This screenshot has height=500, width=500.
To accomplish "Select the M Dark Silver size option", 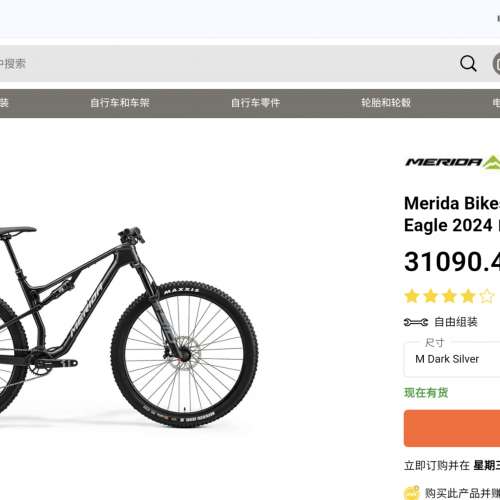I will coord(447,359).
